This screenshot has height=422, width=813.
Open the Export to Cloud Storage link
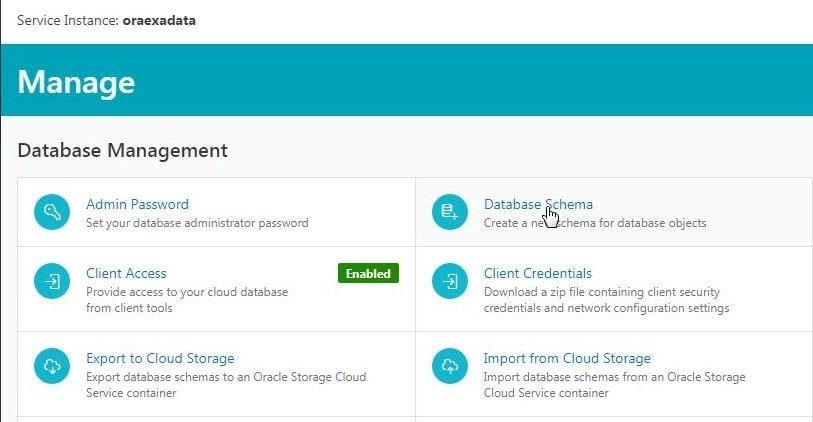[160, 358]
